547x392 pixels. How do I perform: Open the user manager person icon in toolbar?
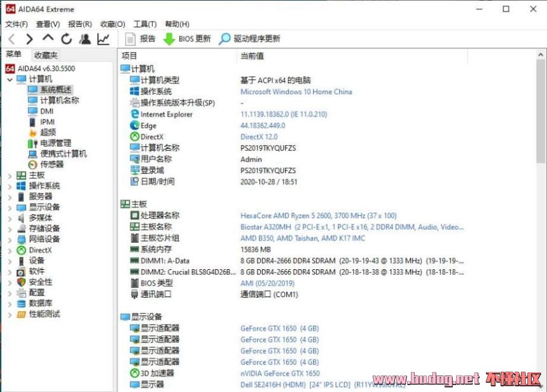[85, 39]
